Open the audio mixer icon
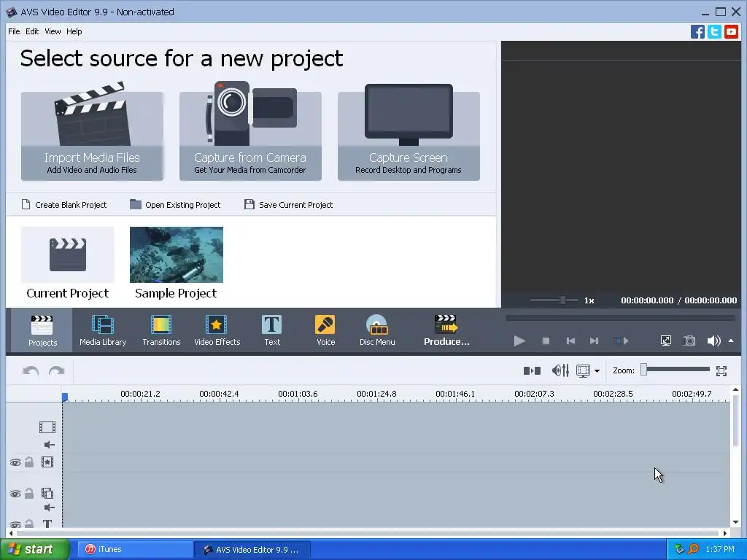Screen dimensions: 747x560 (560, 370)
